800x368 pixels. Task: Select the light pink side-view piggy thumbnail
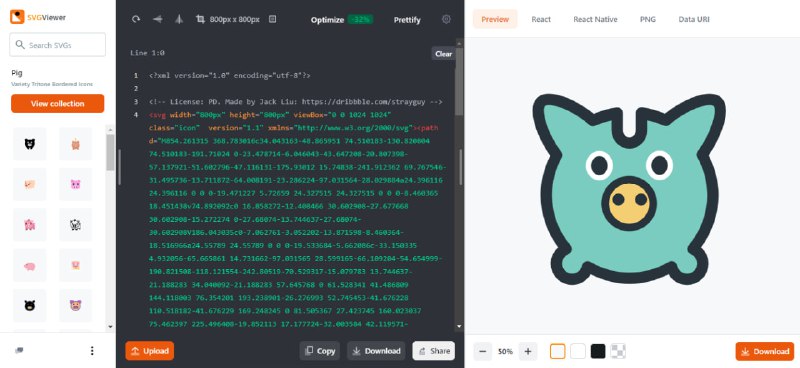(x=30, y=265)
